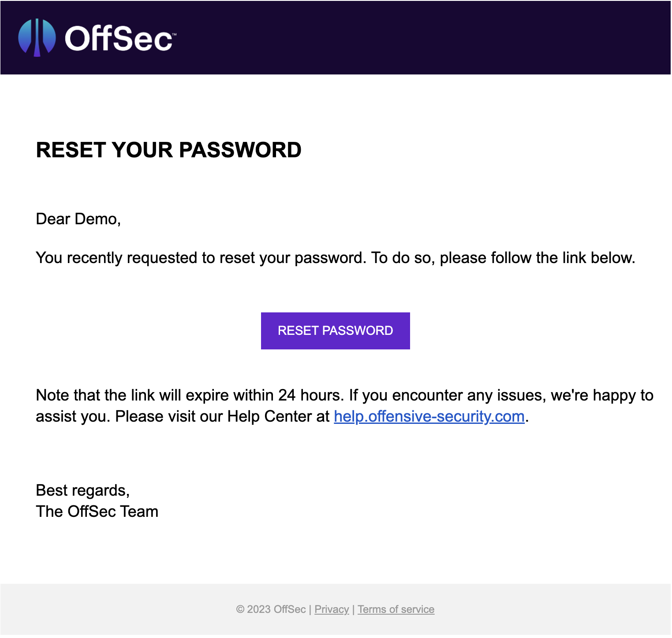Image resolution: width=672 pixels, height=638 pixels.
Task: Click the paragraph about requesting a password reset
Action: (335, 257)
